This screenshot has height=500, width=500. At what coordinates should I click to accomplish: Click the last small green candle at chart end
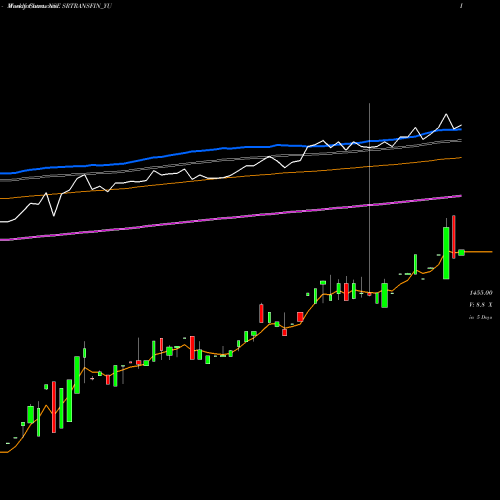click(461, 252)
